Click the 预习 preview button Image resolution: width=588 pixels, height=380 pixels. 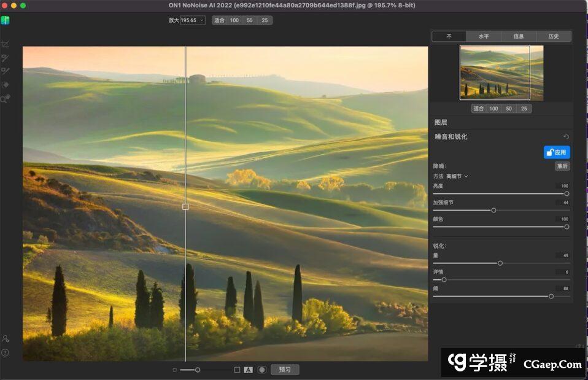pos(285,370)
